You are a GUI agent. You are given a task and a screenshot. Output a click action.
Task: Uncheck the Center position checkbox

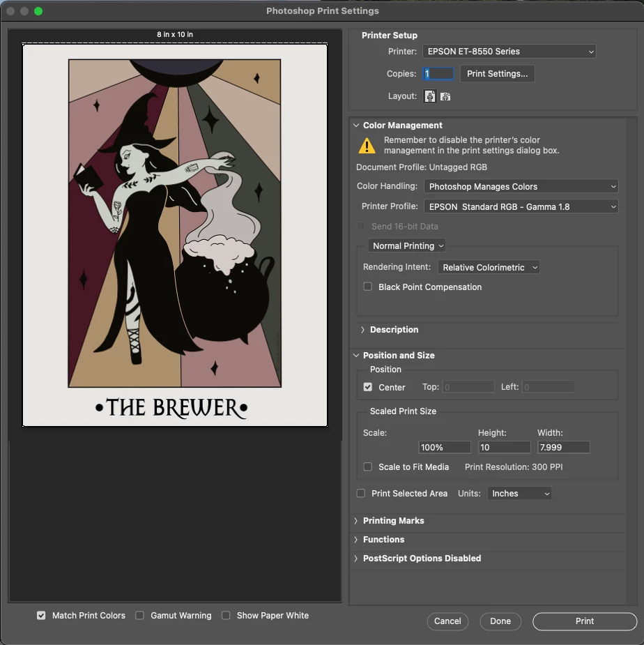pos(367,387)
